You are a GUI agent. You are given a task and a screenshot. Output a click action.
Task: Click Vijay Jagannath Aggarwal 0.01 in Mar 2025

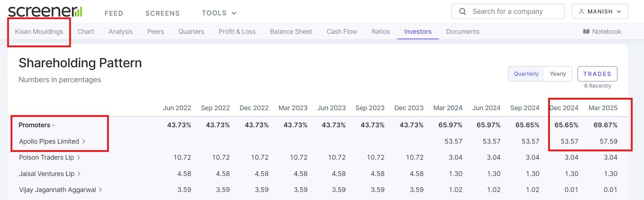(610, 190)
